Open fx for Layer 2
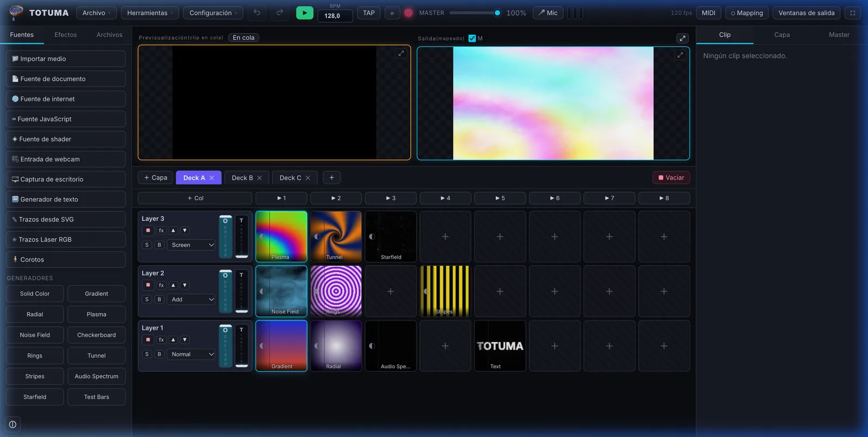Viewport: 868px width, 437px height. pyautogui.click(x=161, y=285)
